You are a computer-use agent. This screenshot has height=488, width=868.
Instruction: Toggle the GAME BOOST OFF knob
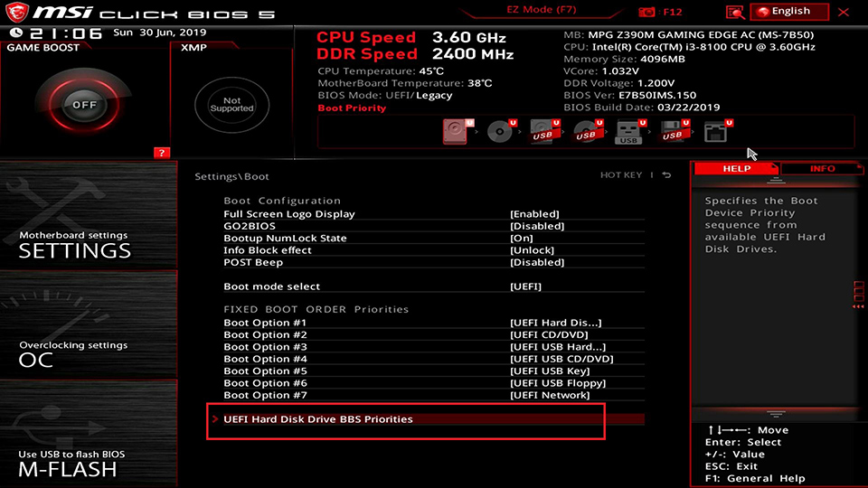[x=84, y=104]
